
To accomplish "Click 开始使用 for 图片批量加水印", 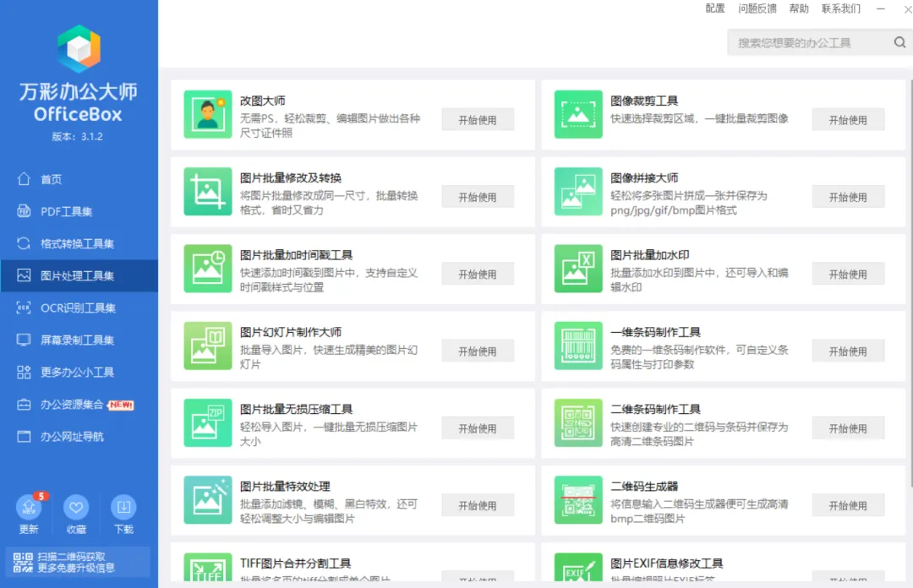I will click(x=848, y=275).
